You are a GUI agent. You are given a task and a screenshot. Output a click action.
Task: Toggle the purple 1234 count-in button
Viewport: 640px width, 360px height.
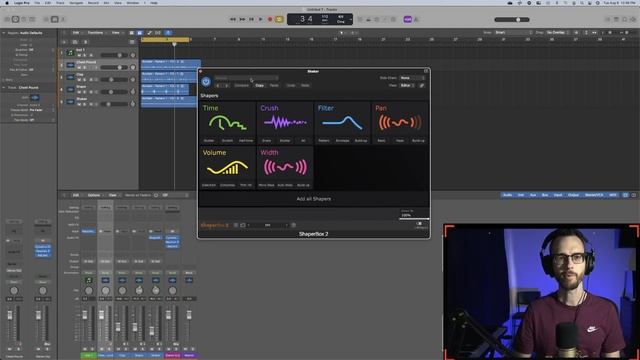click(x=407, y=19)
